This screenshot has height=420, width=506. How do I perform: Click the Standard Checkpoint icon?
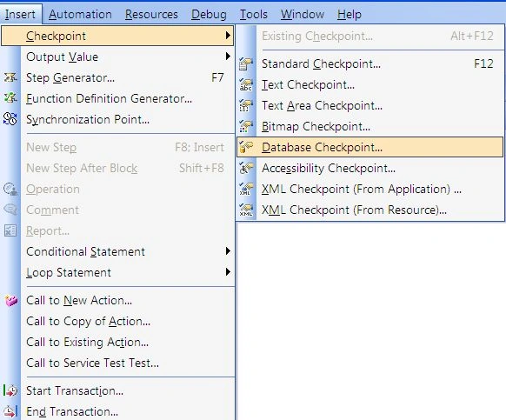(246, 63)
